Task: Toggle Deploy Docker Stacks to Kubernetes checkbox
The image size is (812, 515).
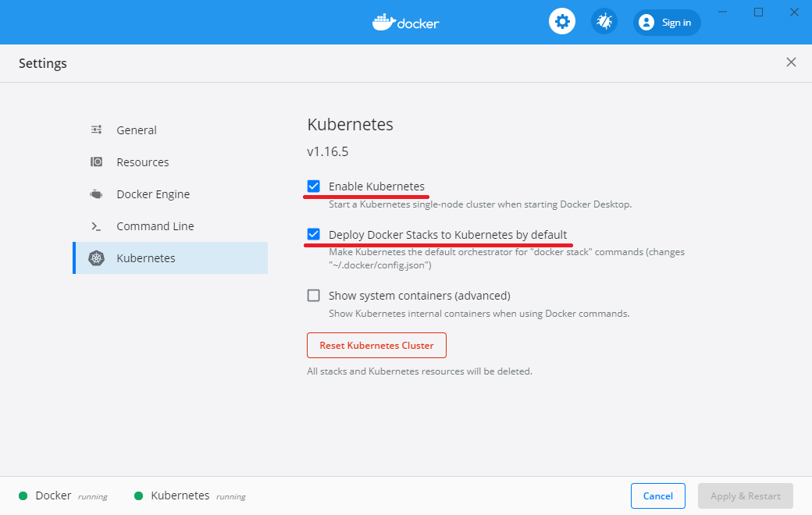Action: coord(314,234)
